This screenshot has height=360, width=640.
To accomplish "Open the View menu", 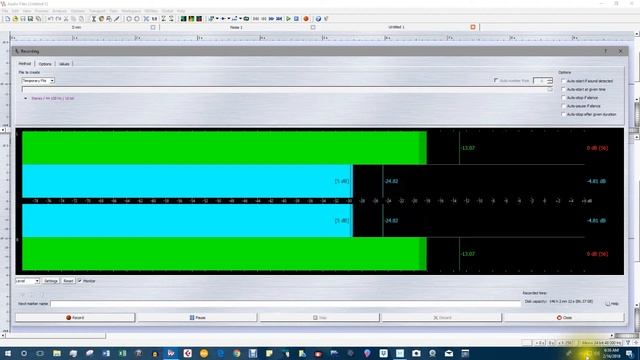I will [x=27, y=11].
